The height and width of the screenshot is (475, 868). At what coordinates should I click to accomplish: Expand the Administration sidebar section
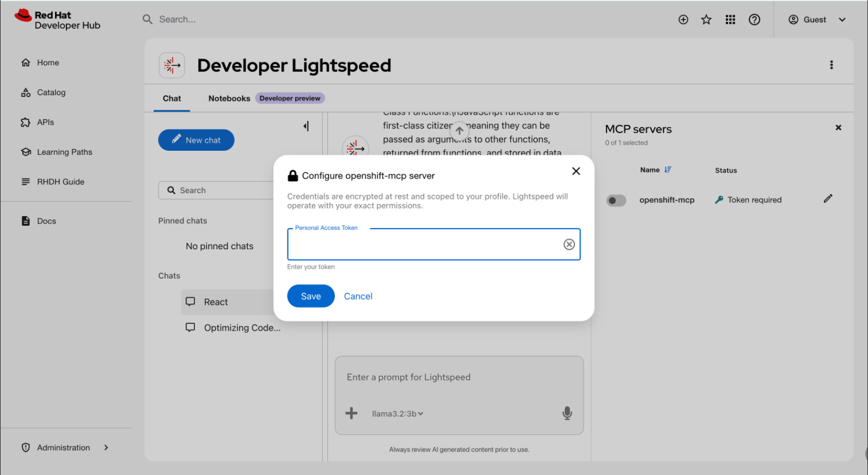pos(66,447)
